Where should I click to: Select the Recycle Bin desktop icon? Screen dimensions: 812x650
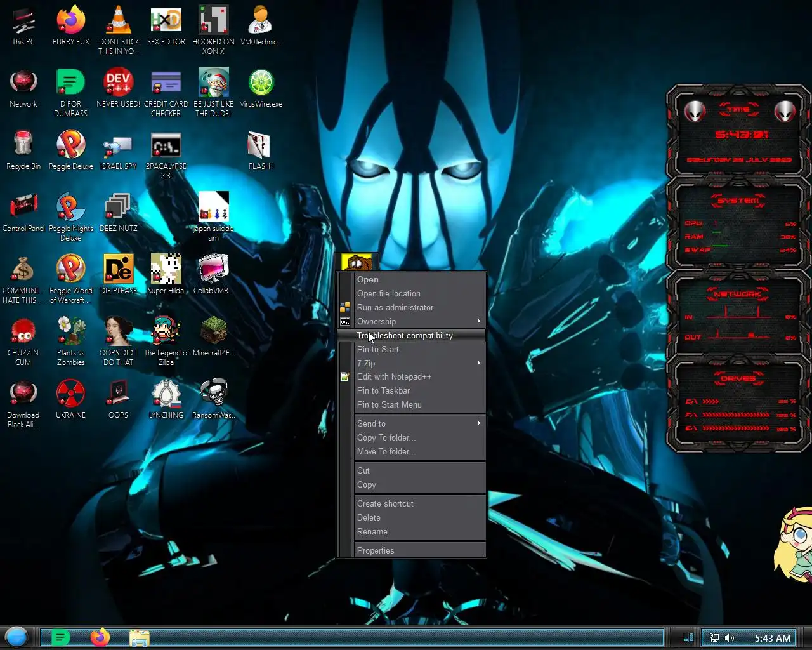(23, 150)
